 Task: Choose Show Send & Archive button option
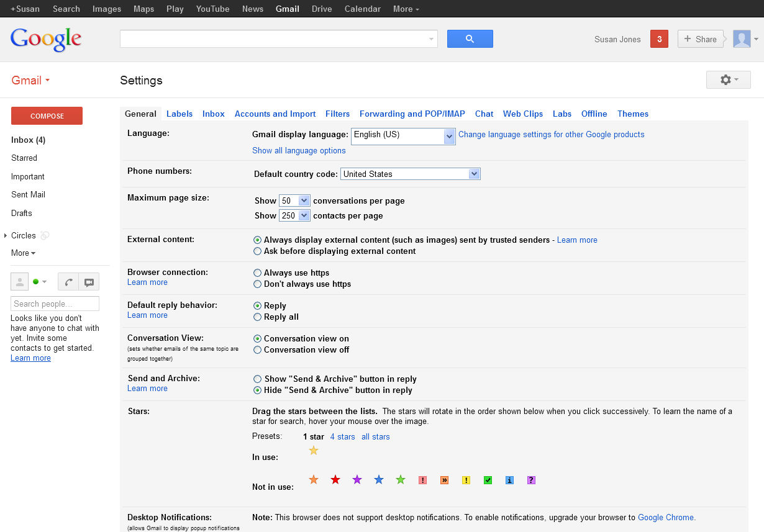coord(257,379)
